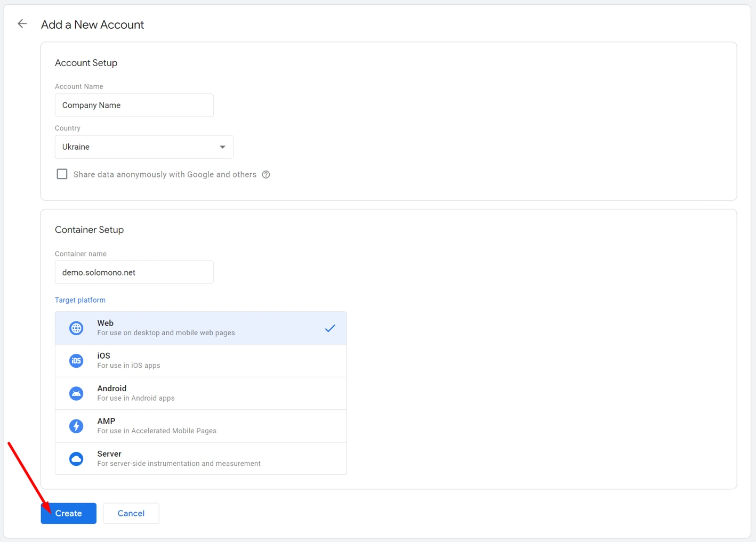Choose 'For use in iOS apps' option
The image size is (756, 542).
128,366
